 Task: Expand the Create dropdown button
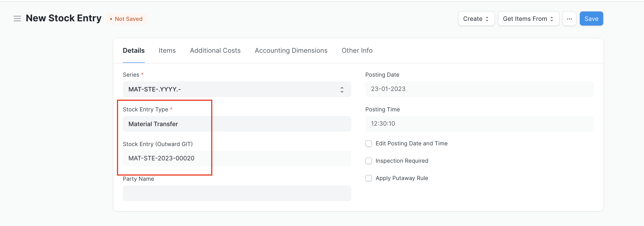(476, 19)
